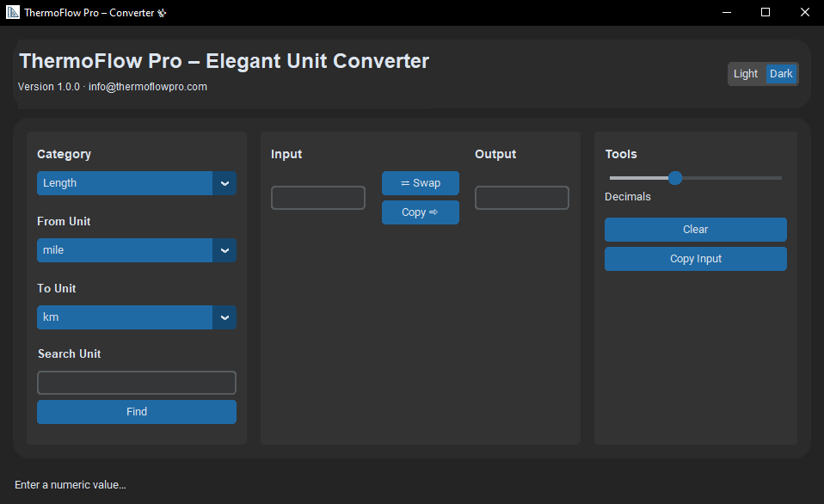Click the ThermoFlow Pro app icon in title bar
Screen dimensions: 824x504
13,13
